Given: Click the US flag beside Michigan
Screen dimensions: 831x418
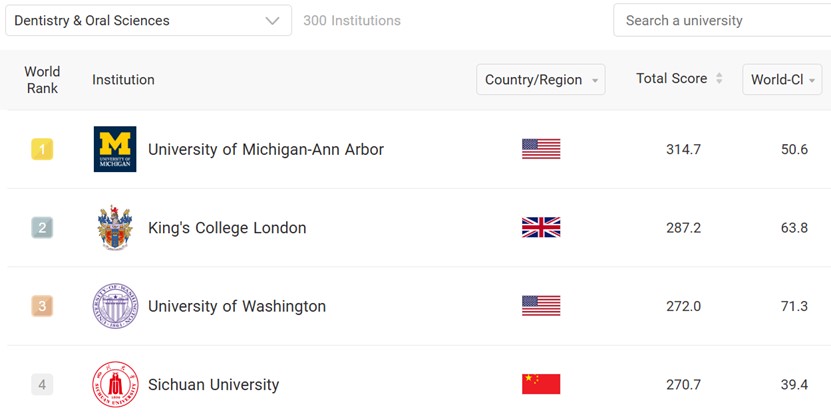Looking at the screenshot, I should coord(541,149).
